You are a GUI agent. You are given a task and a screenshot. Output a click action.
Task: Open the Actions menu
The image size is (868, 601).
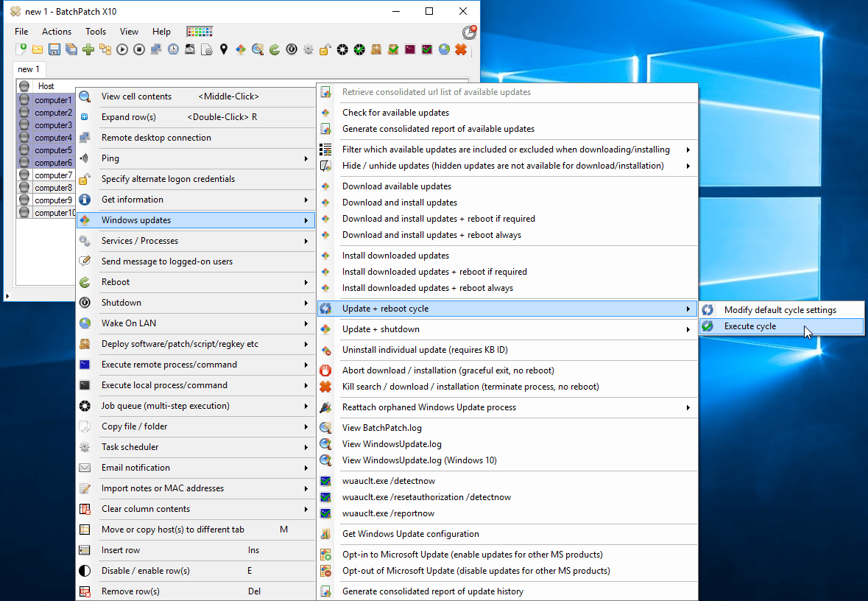coord(57,32)
